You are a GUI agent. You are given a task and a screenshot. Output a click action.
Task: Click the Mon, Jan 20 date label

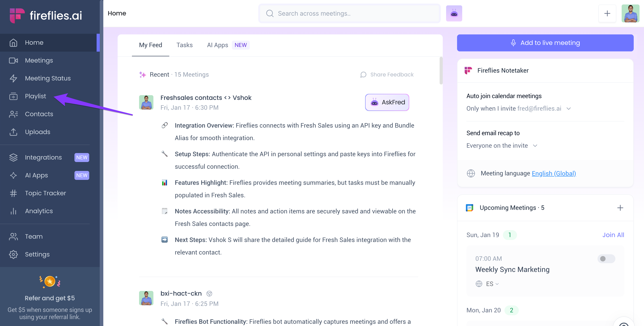(483, 310)
